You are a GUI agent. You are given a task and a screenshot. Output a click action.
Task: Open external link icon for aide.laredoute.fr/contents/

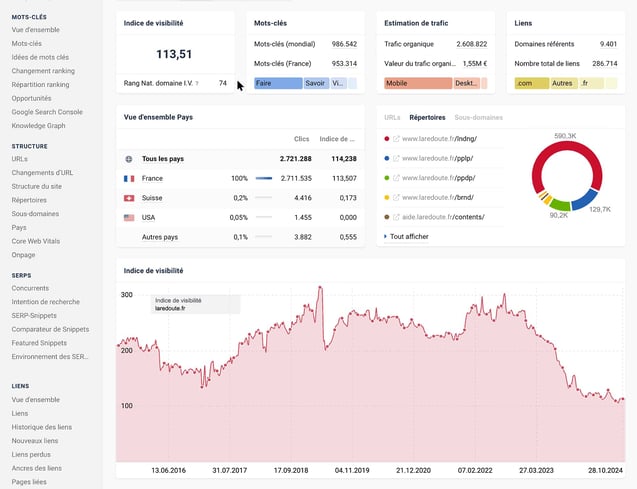point(396,217)
